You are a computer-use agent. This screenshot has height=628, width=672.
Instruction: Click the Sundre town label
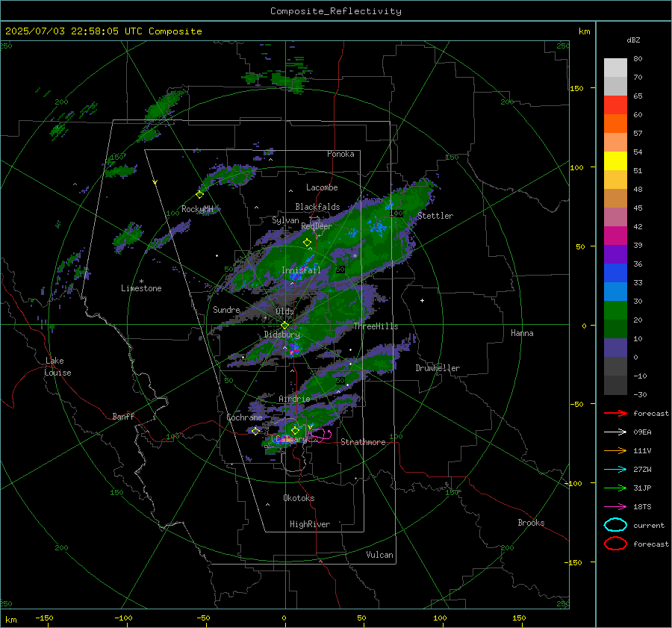coord(226,309)
